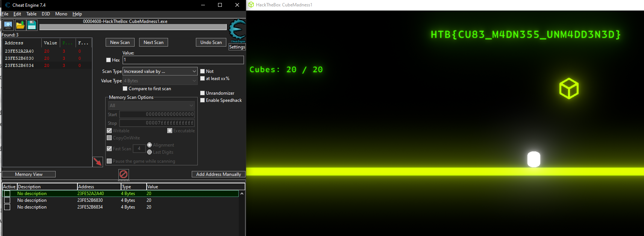Open the Table menu
Screen dimensions: 644x236
tap(32, 14)
